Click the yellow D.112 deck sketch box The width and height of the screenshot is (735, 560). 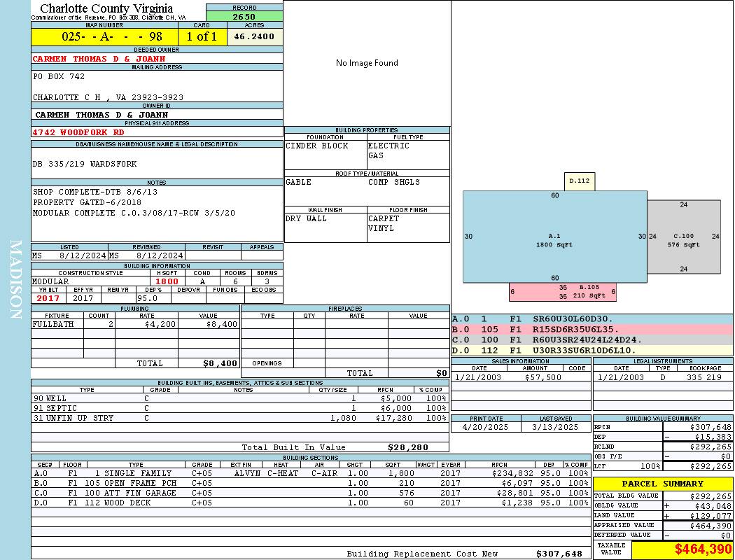point(580,181)
